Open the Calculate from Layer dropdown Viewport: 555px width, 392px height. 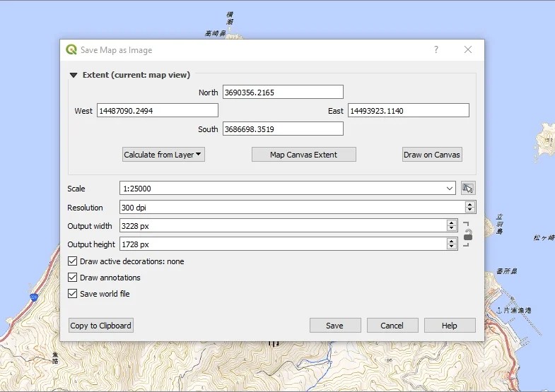coord(163,155)
